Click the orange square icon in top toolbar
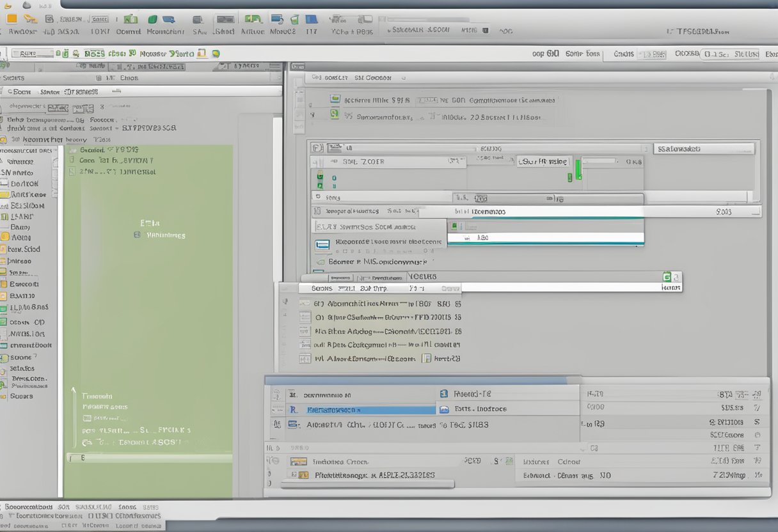 [x=11, y=19]
